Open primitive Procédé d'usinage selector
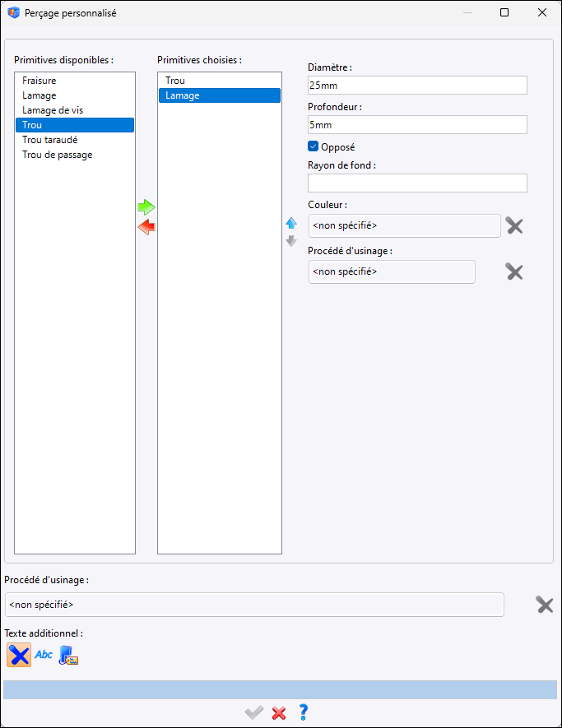The image size is (562, 728). 392,272
